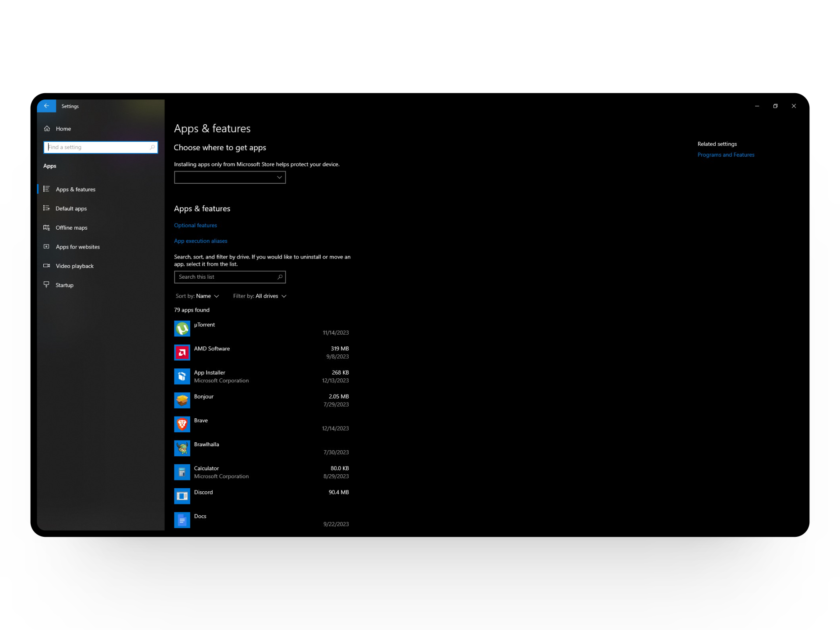Screen dimensions: 840x630
Task: Click the Brawlhalla game icon
Action: (x=182, y=448)
